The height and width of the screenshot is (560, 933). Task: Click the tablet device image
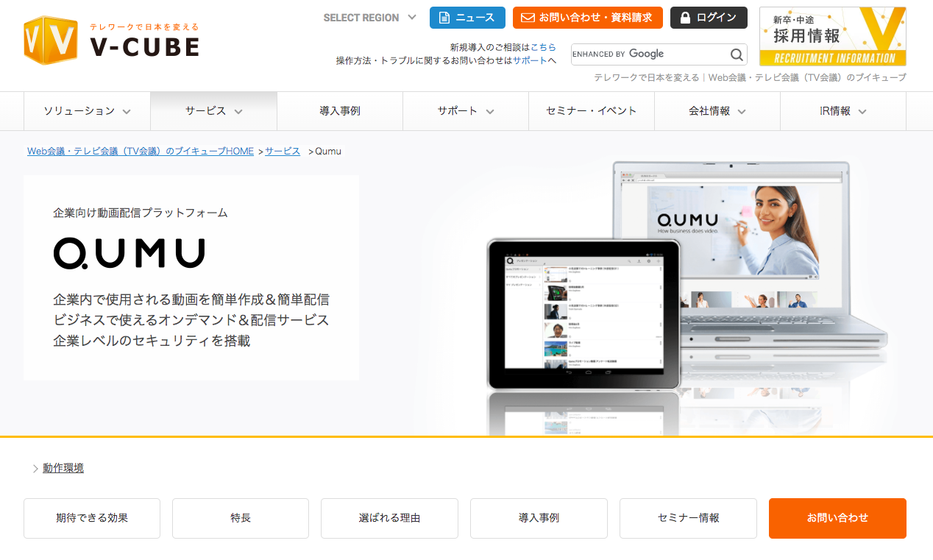click(x=583, y=314)
